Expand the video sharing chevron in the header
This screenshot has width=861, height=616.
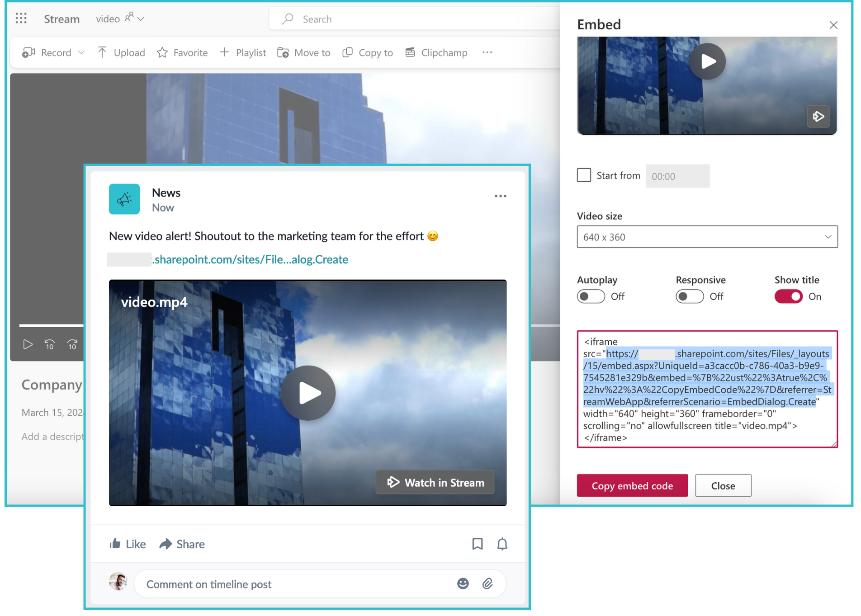(141, 19)
